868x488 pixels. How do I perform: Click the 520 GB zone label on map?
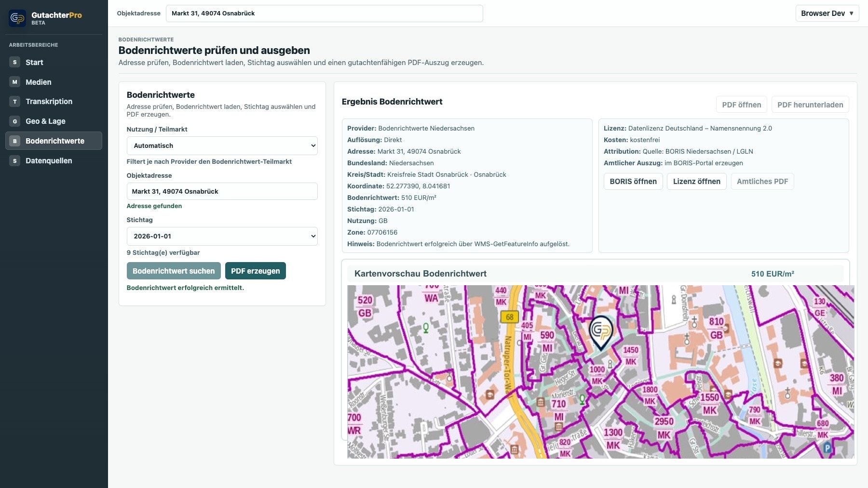365,306
